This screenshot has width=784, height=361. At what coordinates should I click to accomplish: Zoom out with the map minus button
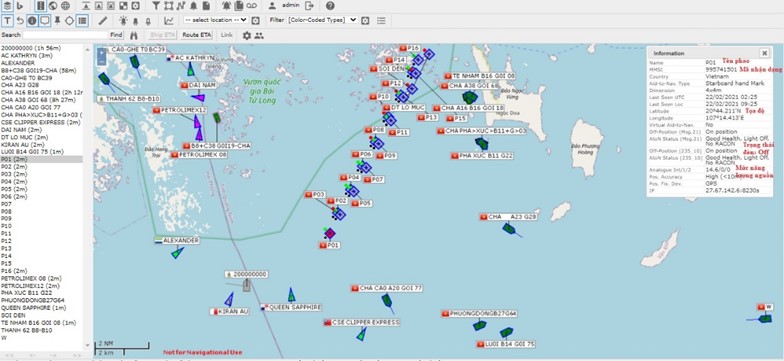102,61
